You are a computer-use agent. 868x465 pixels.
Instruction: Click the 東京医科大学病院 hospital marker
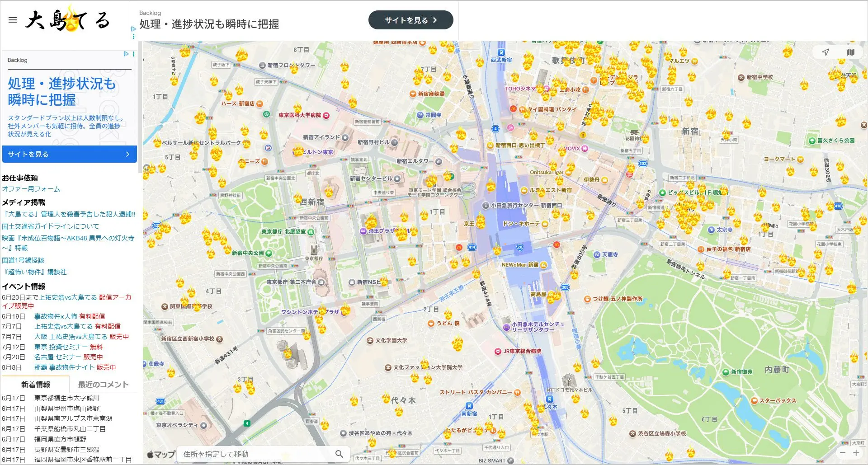[326, 115]
